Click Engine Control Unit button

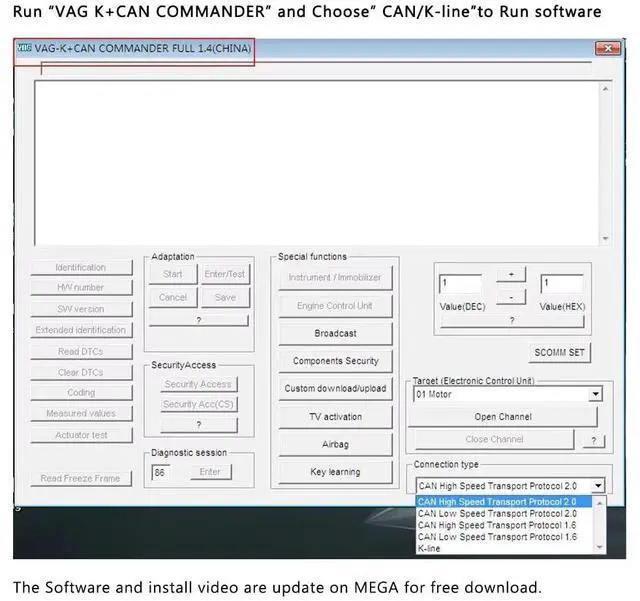[x=335, y=306]
